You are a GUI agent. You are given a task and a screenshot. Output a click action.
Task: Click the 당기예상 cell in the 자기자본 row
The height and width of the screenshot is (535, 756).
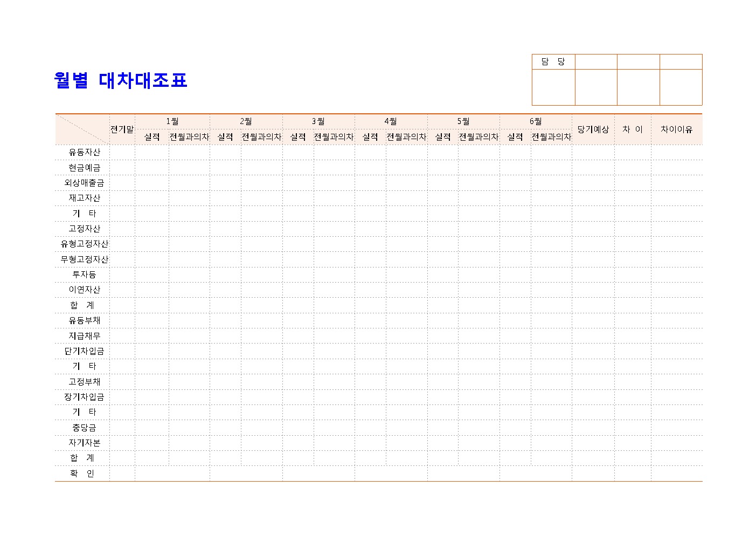tap(593, 443)
